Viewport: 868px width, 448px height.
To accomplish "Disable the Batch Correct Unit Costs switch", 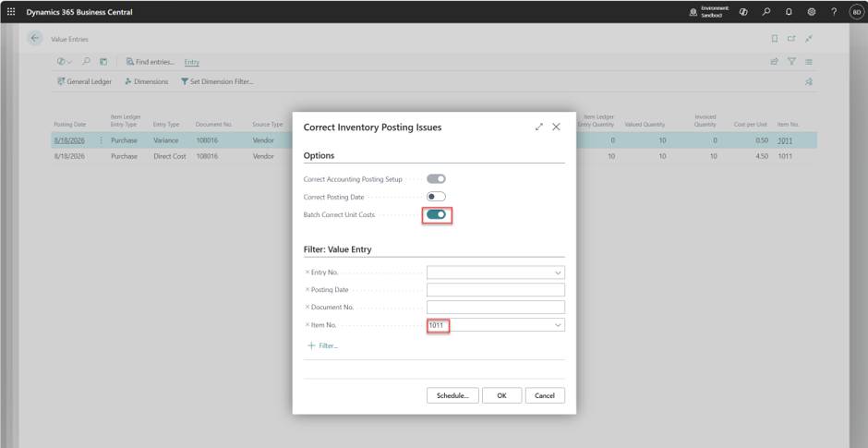I will [x=436, y=214].
